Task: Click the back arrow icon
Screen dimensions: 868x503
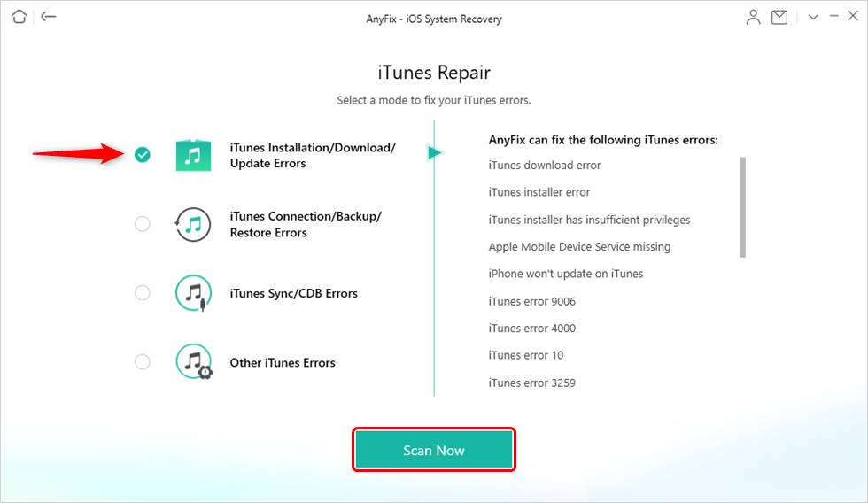Action: click(x=49, y=17)
